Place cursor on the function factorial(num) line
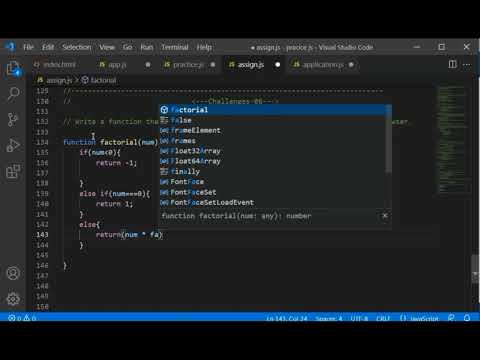The width and height of the screenshot is (480, 360). (x=111, y=142)
